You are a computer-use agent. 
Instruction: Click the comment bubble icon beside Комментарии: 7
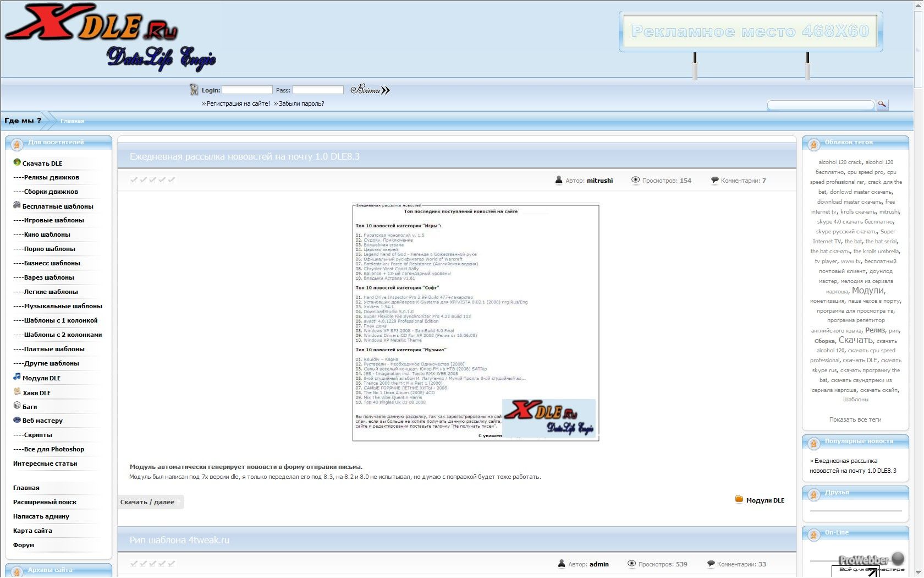[x=714, y=180]
